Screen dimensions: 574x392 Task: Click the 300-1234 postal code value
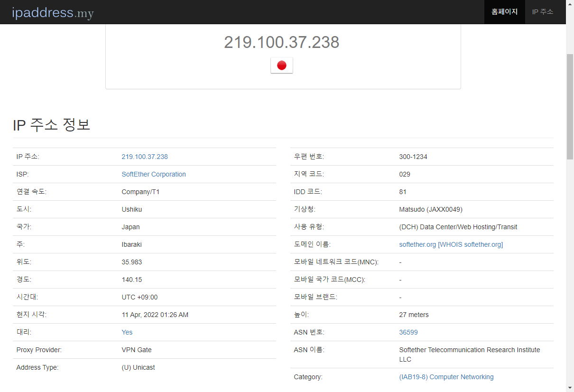tap(413, 157)
